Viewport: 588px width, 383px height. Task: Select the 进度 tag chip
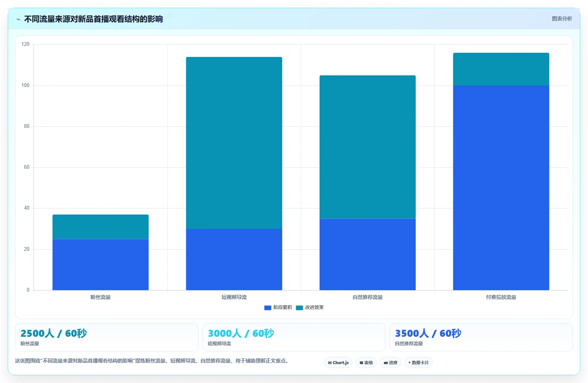pyautogui.click(x=390, y=363)
